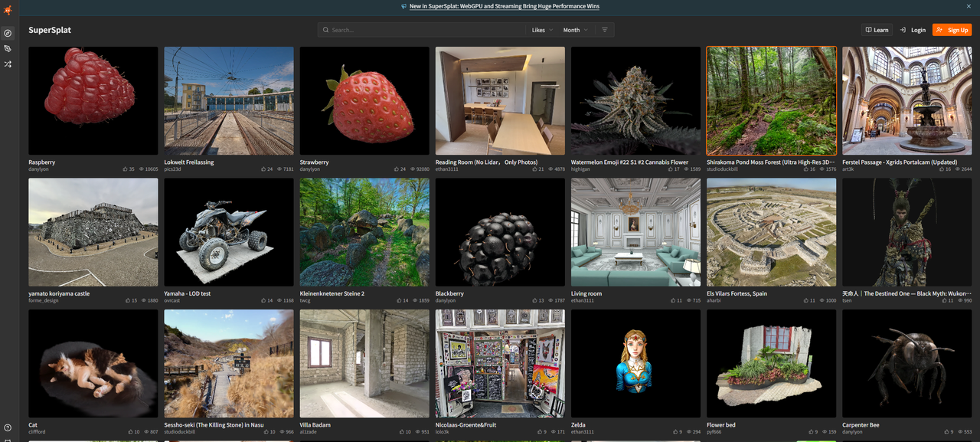Open the Ferstel Passage thumbnail
This screenshot has height=442, width=980.
[907, 101]
